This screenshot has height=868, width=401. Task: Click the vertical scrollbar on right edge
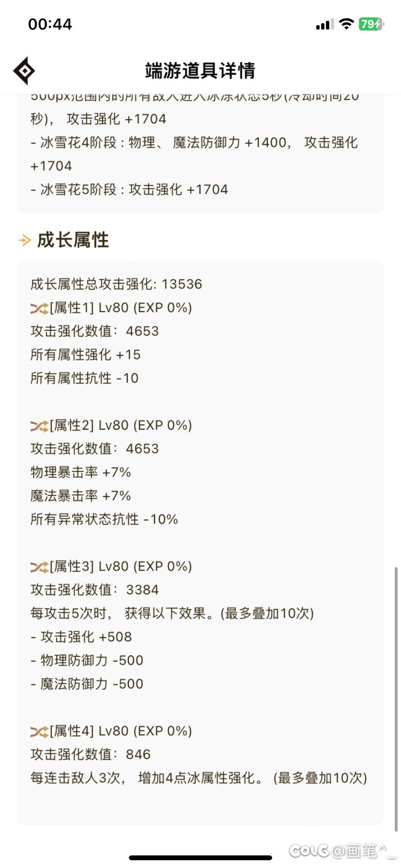pos(396,697)
